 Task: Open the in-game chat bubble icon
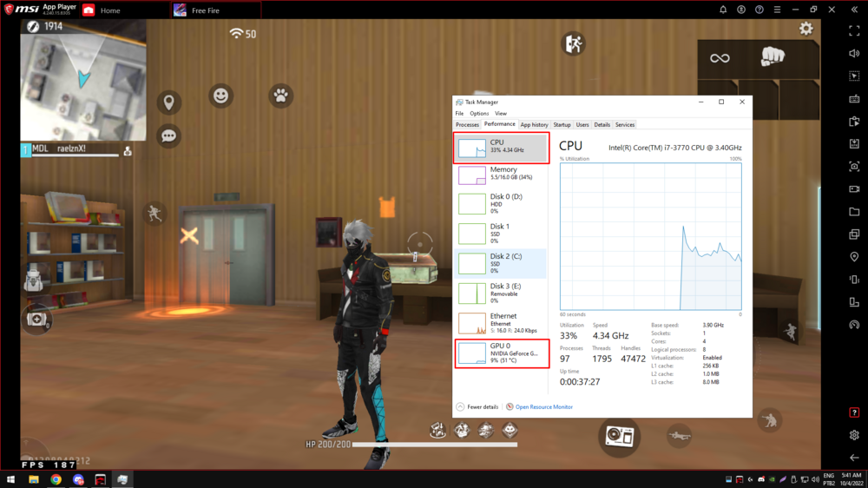169,136
